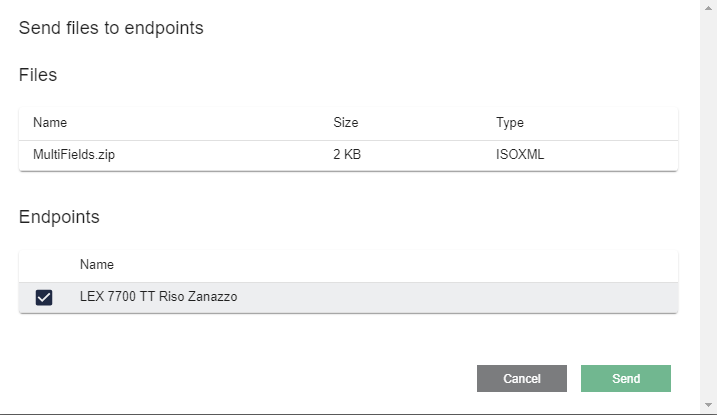Click the Endpoints table Name header
Viewport: 717px width, 415px height.
(96, 265)
